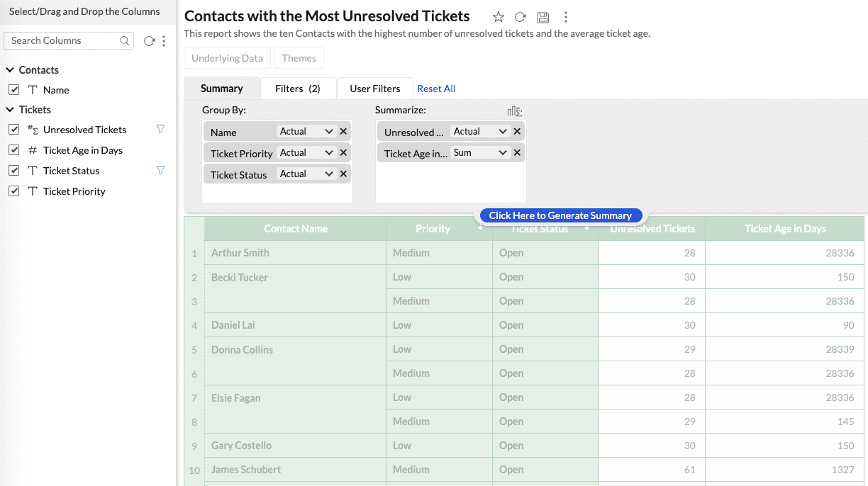Select the Ticket Age in Days tree item

pyautogui.click(x=82, y=150)
